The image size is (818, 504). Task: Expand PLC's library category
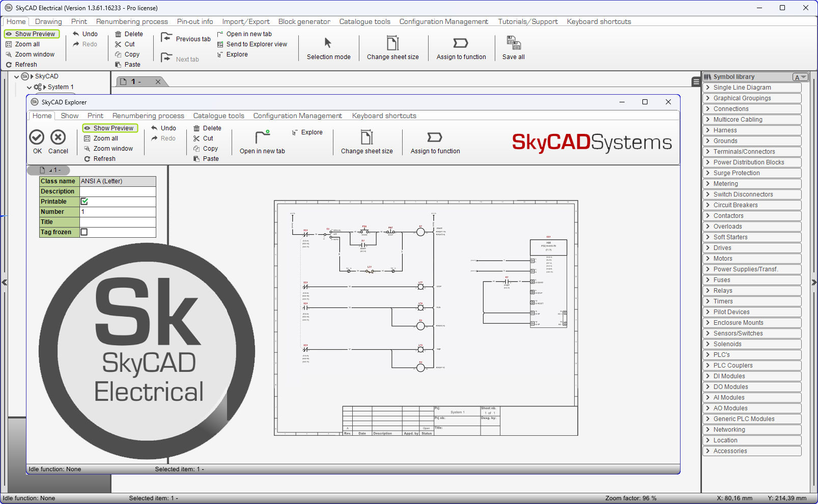coord(708,355)
